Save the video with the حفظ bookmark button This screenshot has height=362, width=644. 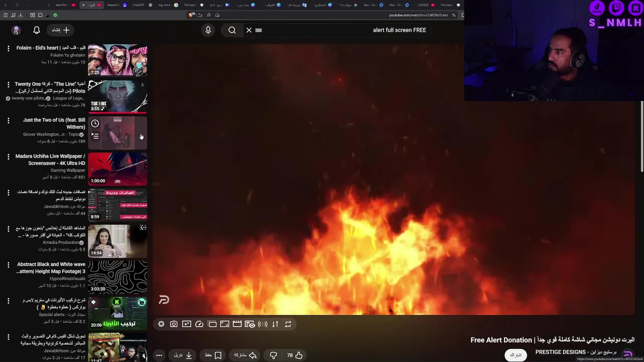pos(213,355)
